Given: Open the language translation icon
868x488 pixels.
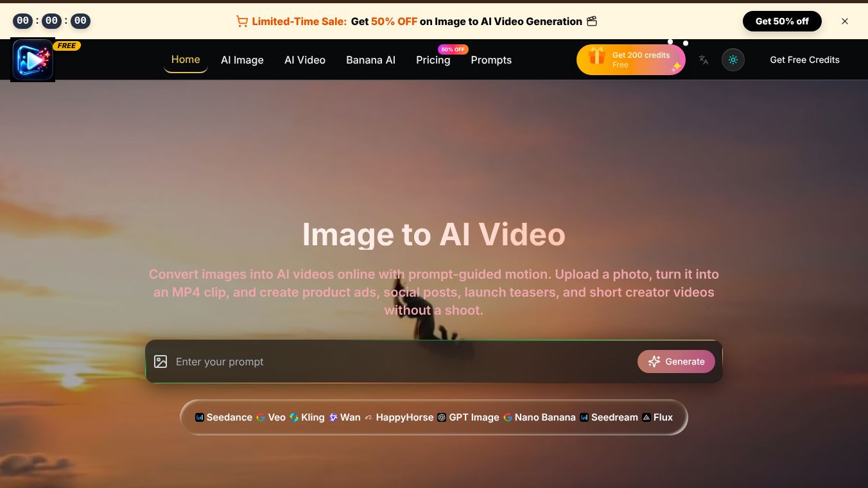Looking at the screenshot, I should pos(704,60).
